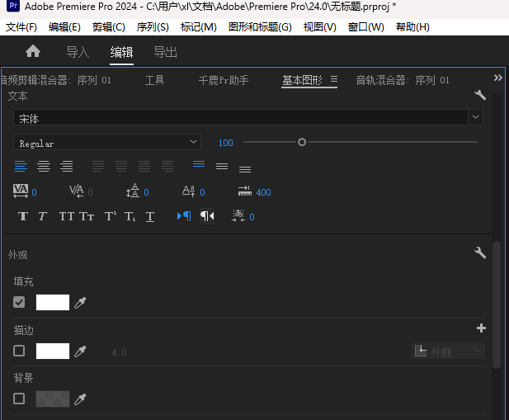Open the 千鹿Pr助手 panel tab
Viewport: 509px width, 420px height.
pos(224,80)
